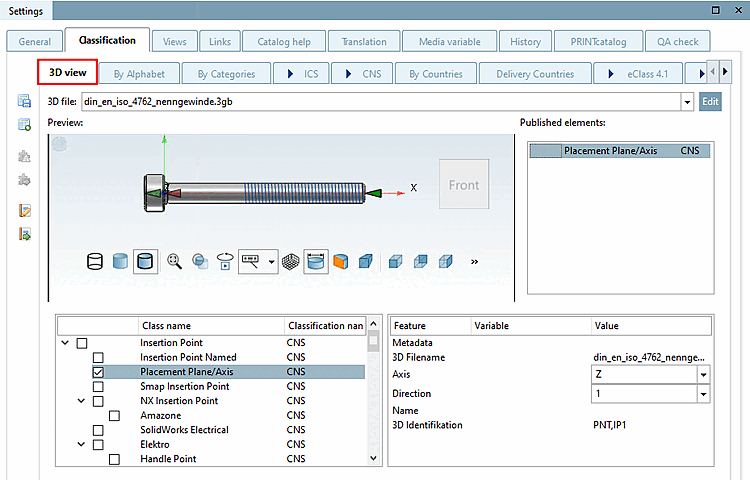
Task: Open the Axis dropdown showing Z
Action: pyautogui.click(x=703, y=374)
